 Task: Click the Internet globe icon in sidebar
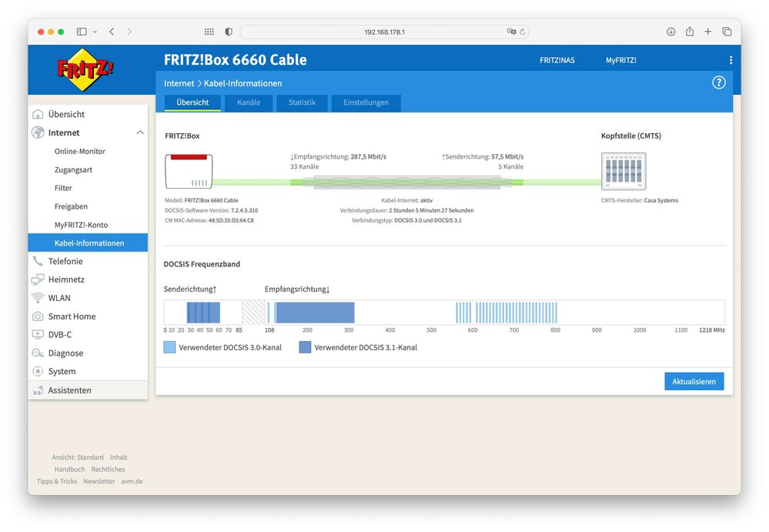(x=38, y=132)
